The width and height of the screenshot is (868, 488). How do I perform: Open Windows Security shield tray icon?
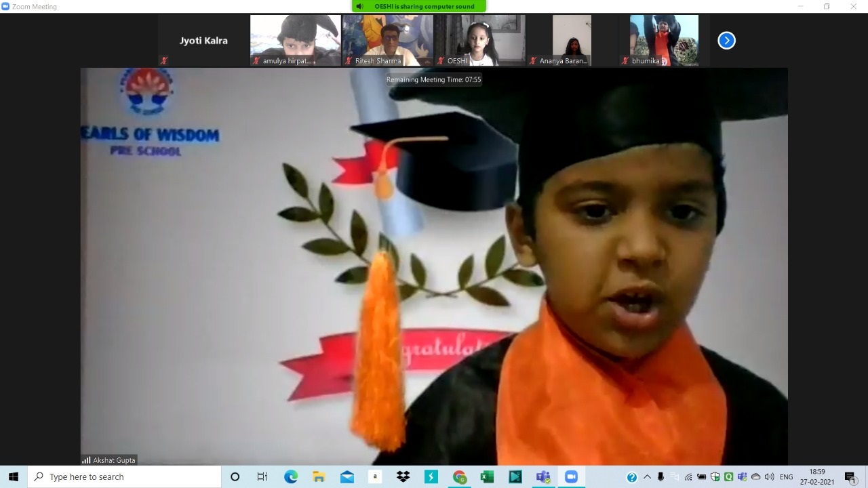(715, 477)
